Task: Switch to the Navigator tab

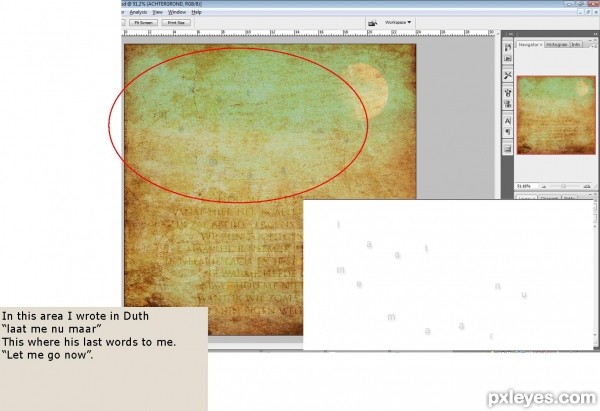Action: point(530,45)
